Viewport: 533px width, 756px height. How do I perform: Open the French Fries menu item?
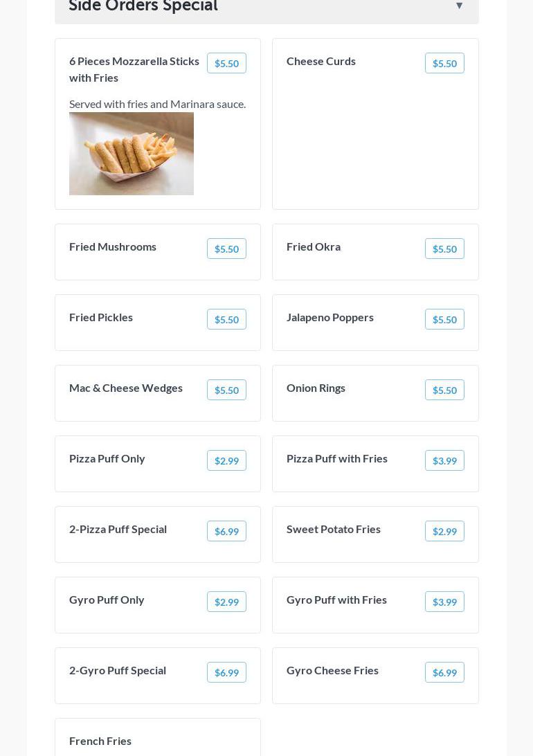(x=100, y=741)
